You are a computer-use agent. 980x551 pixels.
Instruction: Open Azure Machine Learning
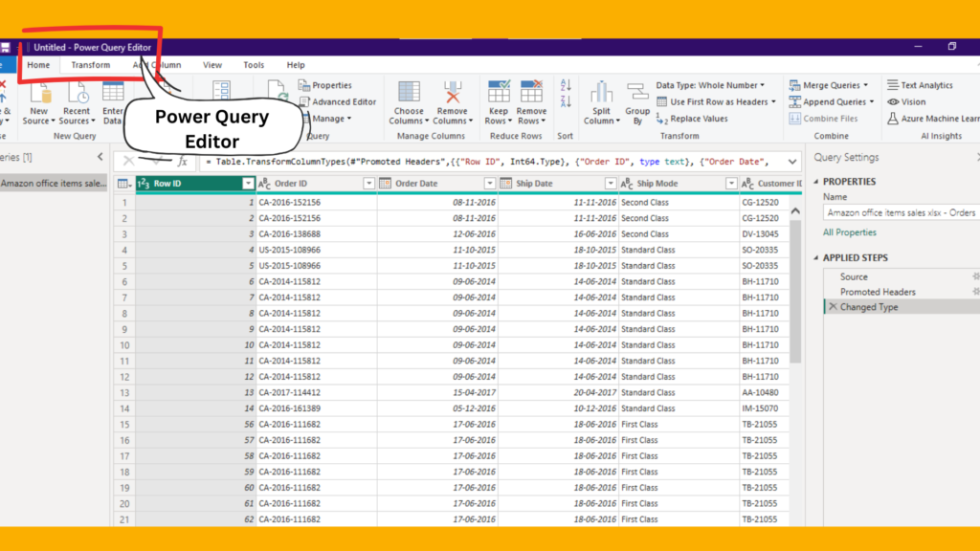click(x=933, y=119)
